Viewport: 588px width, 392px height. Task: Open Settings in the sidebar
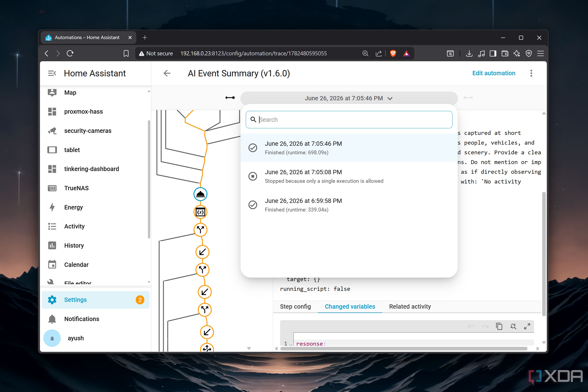(96, 300)
